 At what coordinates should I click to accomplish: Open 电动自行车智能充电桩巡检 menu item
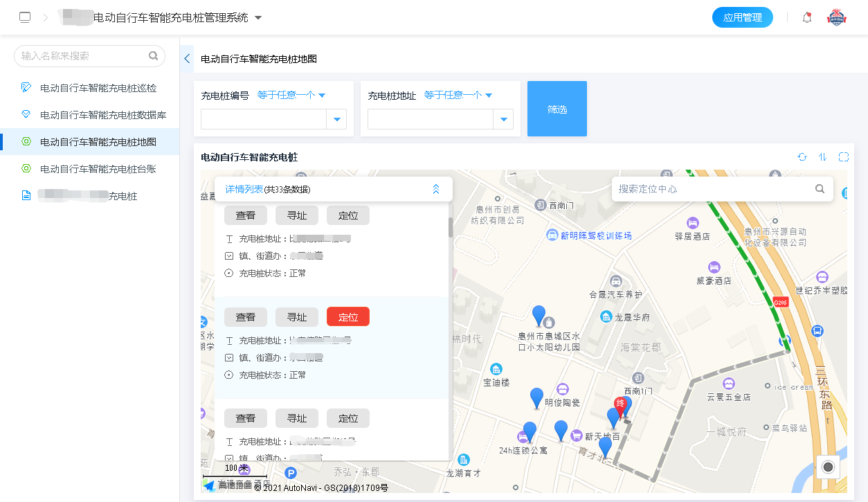tap(98, 88)
